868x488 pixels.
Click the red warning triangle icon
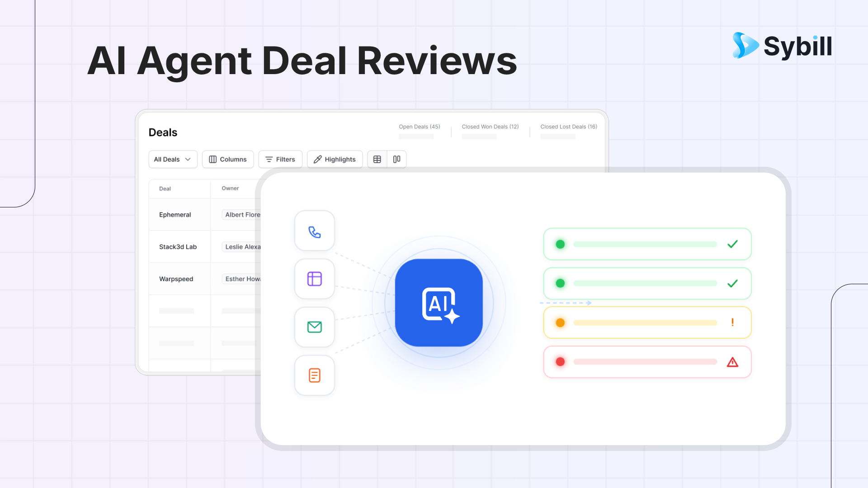click(x=732, y=362)
